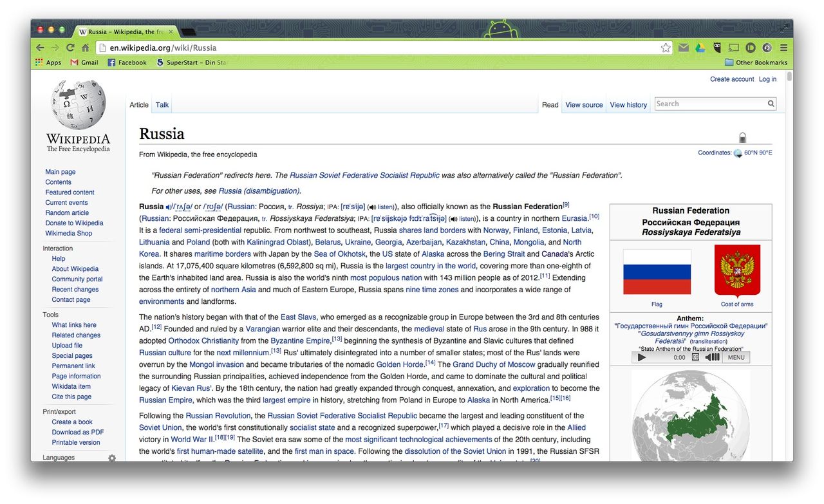Play the Russian anthem audio
The image size is (824, 504).
pos(641,357)
